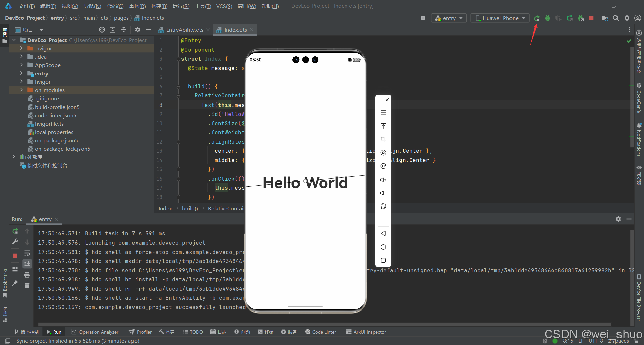Screen dimensions: 644x345
Task: Expand the 外部库 external libraries node
Action: (x=14, y=157)
